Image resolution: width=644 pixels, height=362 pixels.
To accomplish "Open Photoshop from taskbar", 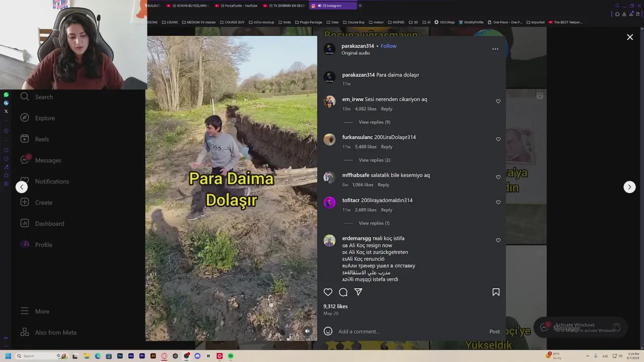I will coord(120,356).
